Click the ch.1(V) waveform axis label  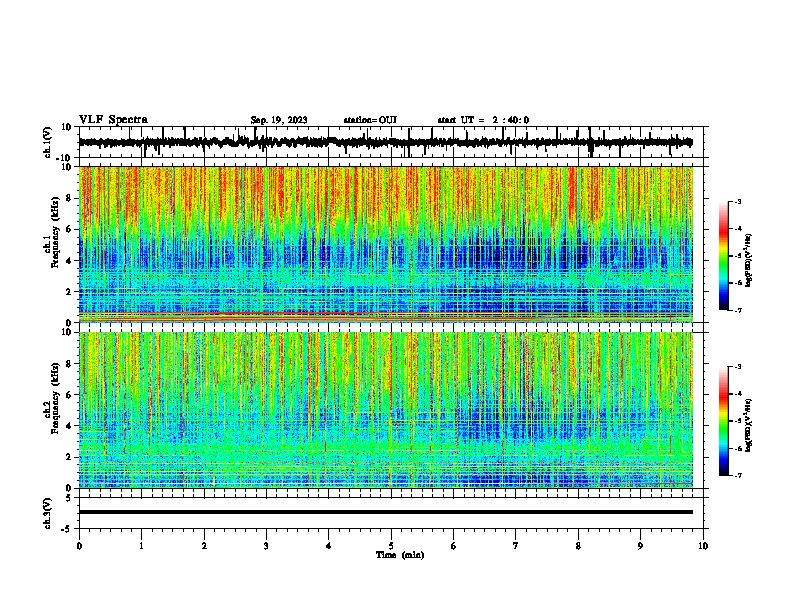[48, 142]
